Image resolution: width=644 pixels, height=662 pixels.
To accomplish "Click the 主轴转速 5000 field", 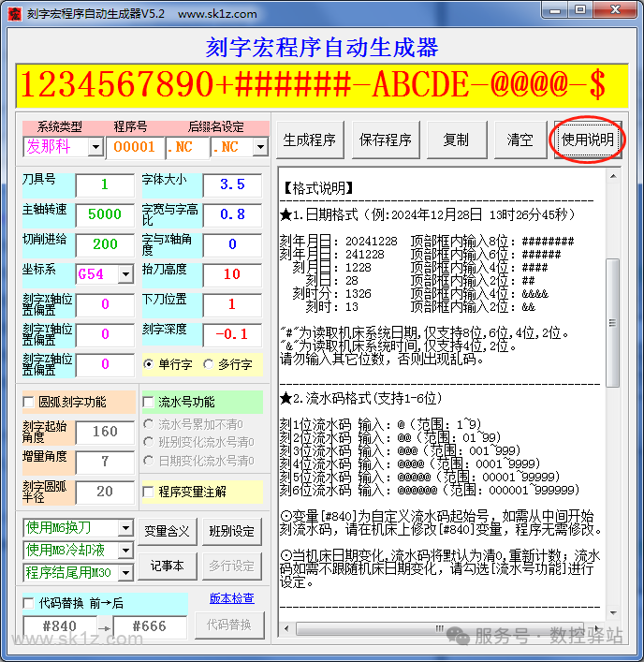I will (105, 214).
